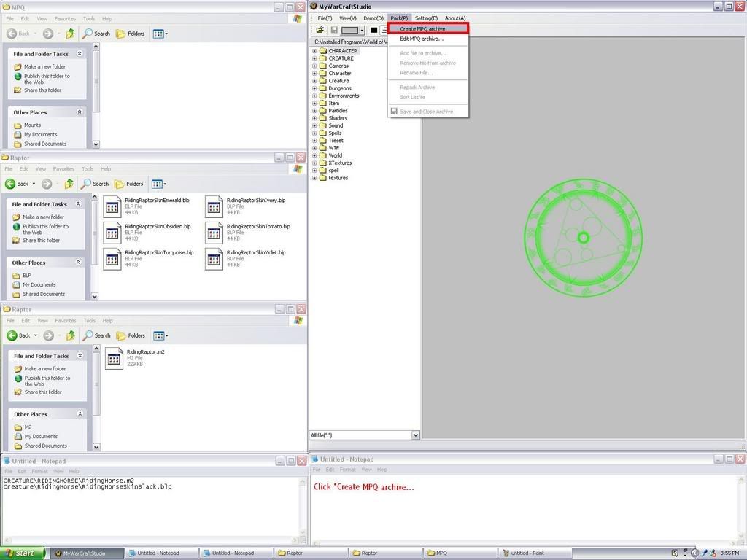Viewport: 747px width, 560px height.
Task: Click the RidingRaptor.m2 file icon
Action: [x=114, y=358]
